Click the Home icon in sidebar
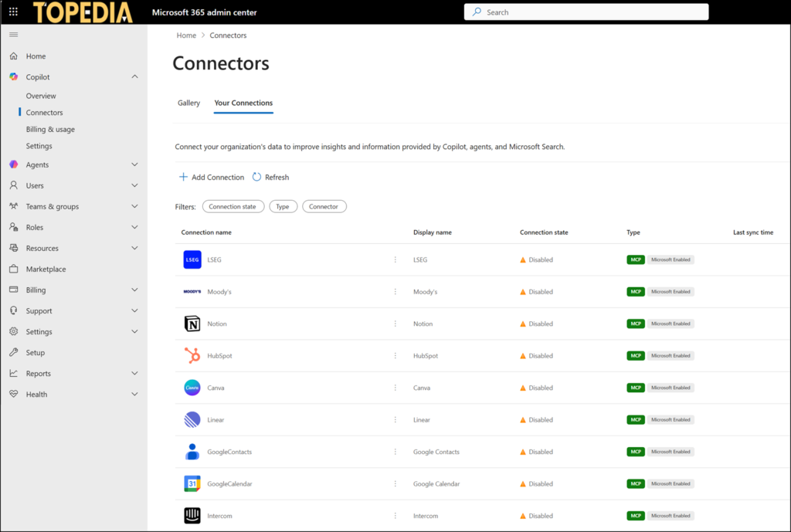The width and height of the screenshot is (791, 532). click(x=14, y=56)
